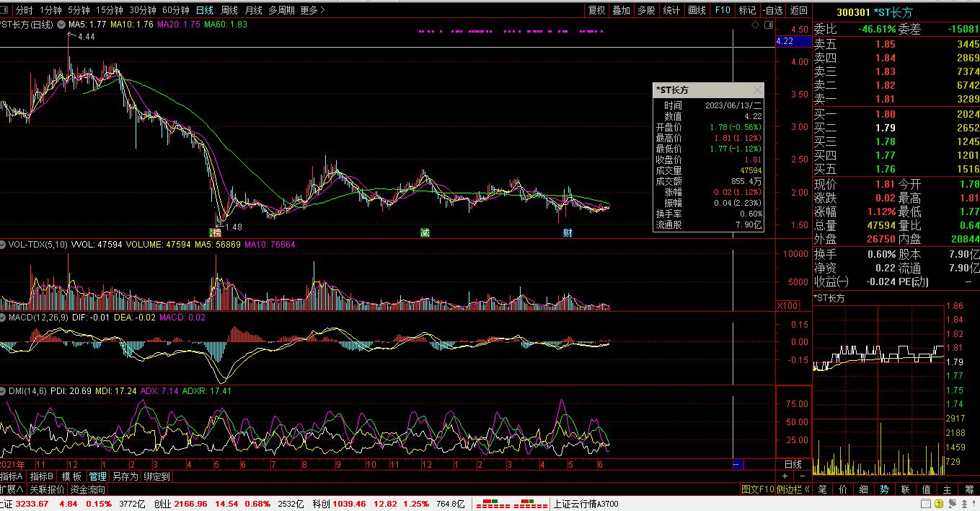Open the 更多 periods dropdown
Screen dimensions: 980x511
313,10
